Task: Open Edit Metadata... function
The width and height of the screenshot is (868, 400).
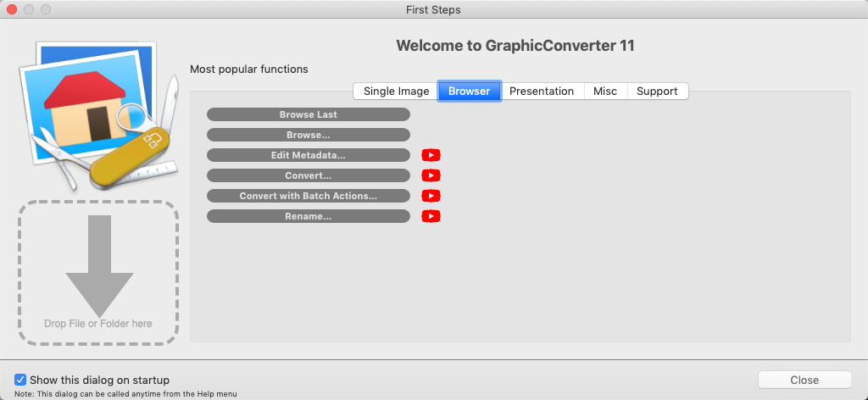Action: tap(309, 155)
